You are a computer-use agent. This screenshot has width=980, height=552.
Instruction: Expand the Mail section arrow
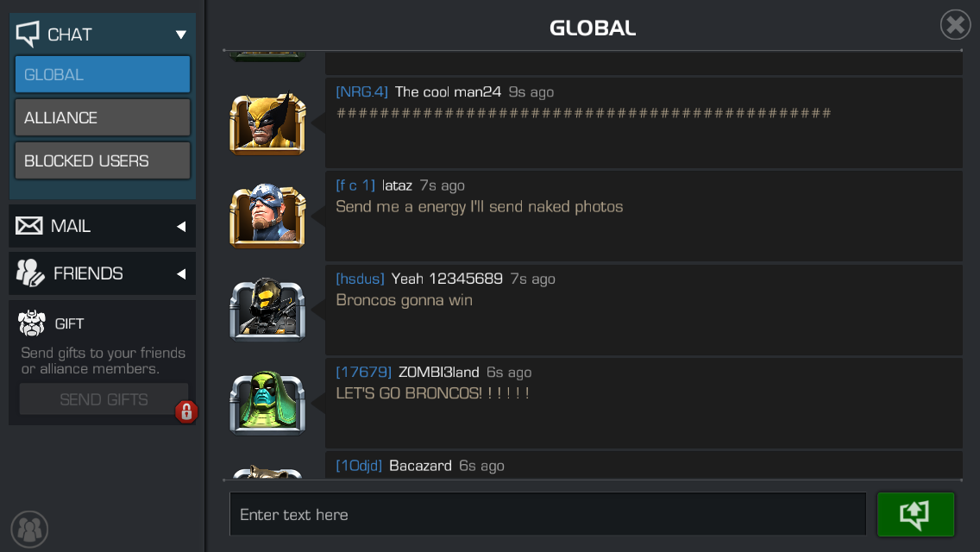[181, 226]
